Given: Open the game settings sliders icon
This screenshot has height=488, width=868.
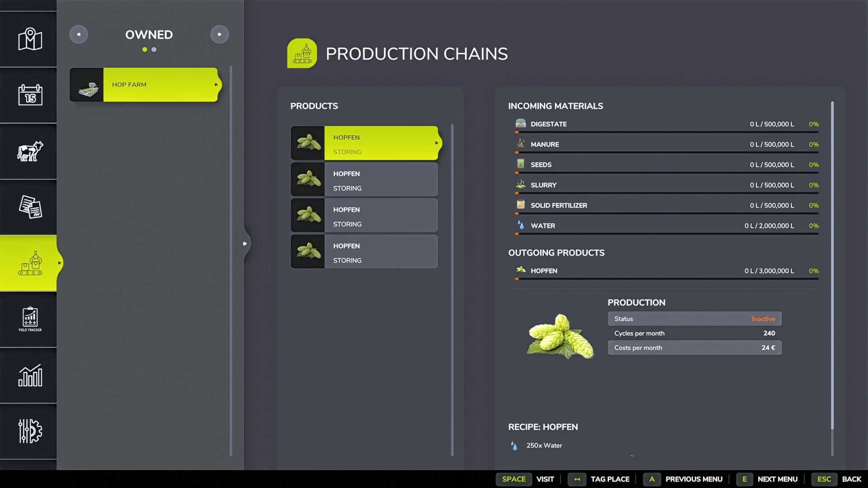Looking at the screenshot, I should tap(30, 431).
